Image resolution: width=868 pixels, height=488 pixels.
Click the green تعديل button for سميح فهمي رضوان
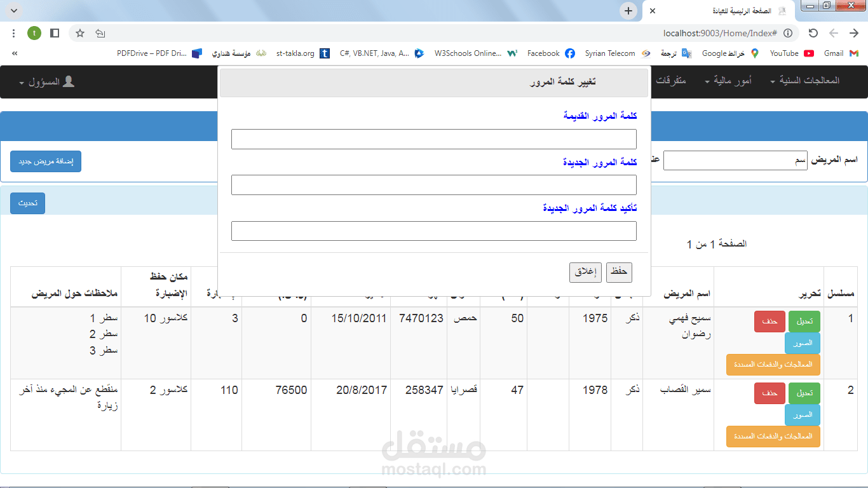(804, 322)
